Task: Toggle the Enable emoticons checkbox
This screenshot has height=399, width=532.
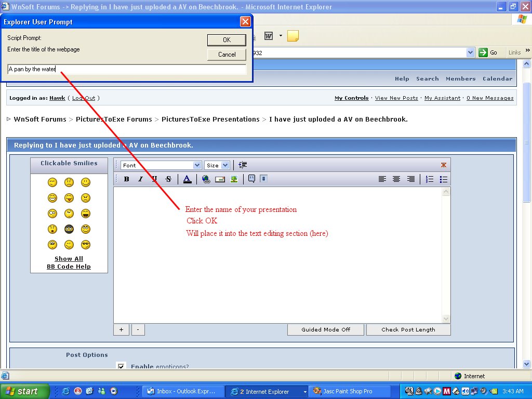Action: 121,366
